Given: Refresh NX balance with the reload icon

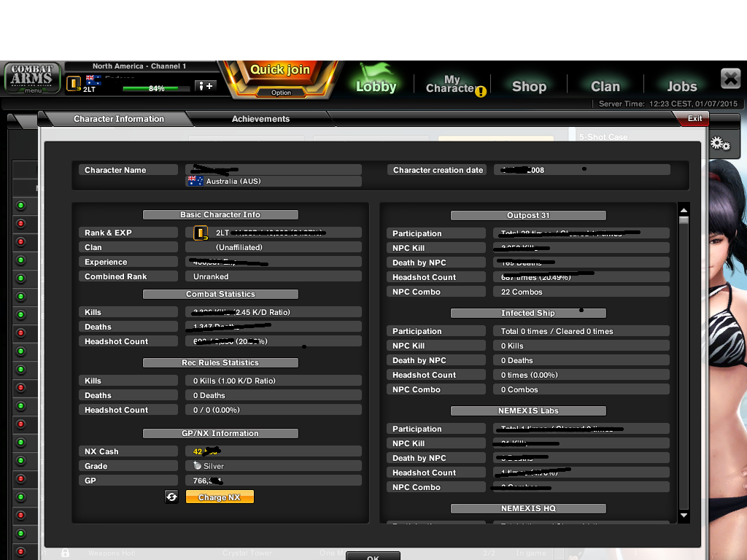Looking at the screenshot, I should [171, 497].
